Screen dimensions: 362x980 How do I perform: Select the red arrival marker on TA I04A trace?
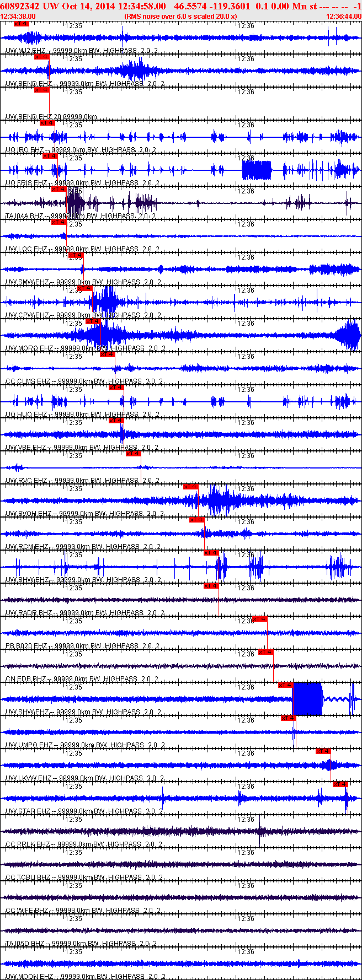[58, 189]
